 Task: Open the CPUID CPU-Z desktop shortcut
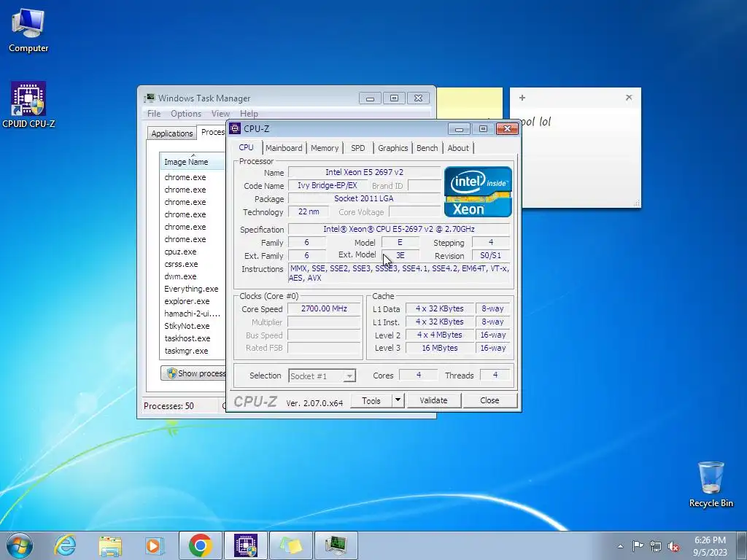pyautogui.click(x=28, y=104)
